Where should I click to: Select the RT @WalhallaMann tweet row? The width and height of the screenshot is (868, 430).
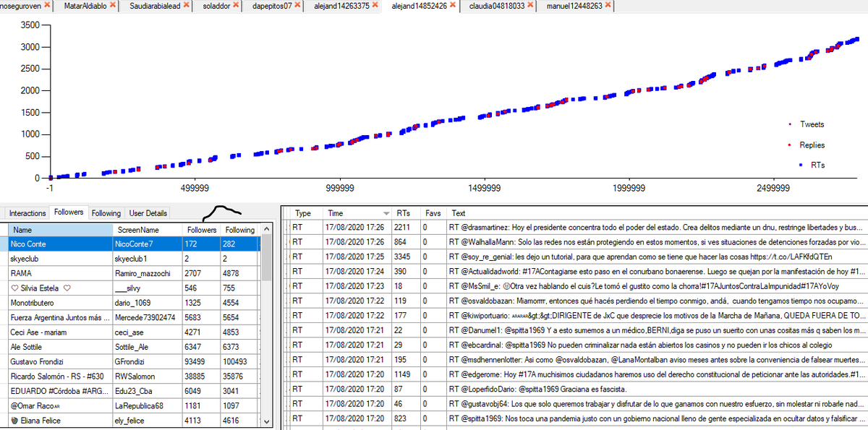coord(579,242)
